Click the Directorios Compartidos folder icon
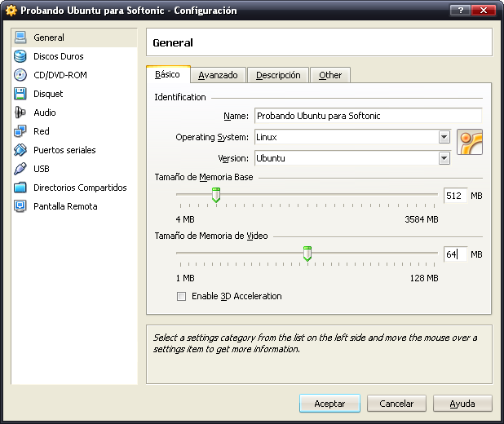This screenshot has width=504, height=424. click(x=20, y=188)
